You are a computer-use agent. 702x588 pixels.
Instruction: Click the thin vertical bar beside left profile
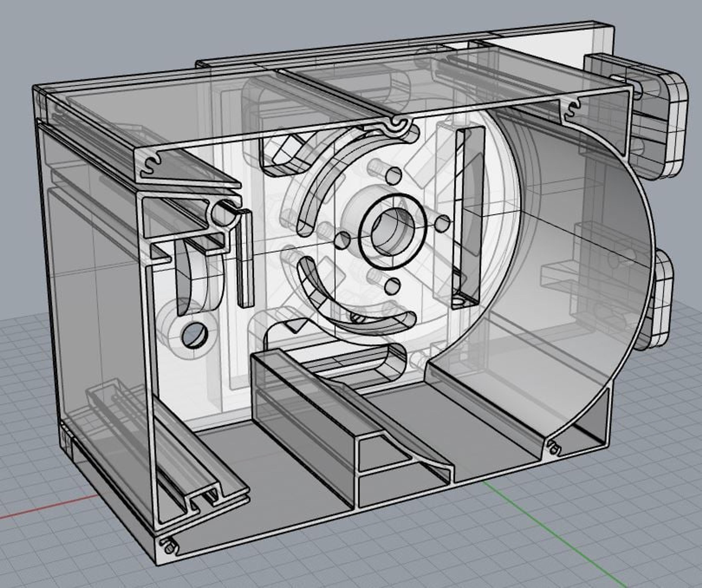point(245,258)
